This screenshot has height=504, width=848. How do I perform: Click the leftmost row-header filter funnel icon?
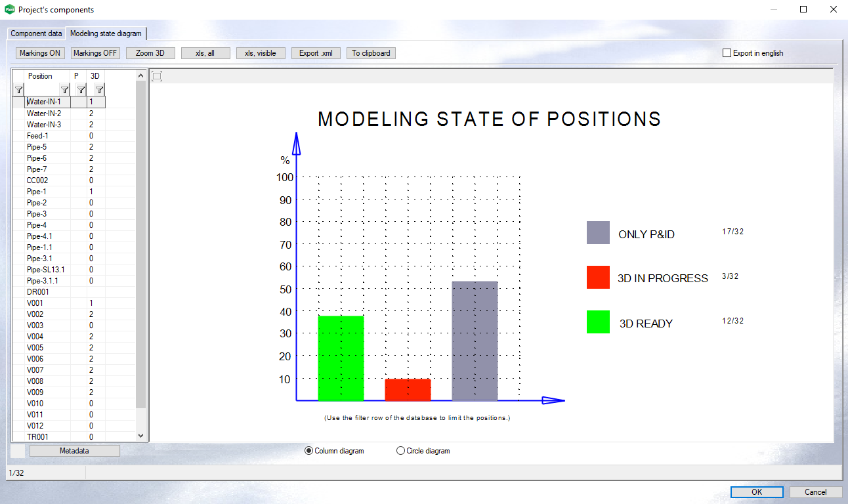[x=19, y=90]
